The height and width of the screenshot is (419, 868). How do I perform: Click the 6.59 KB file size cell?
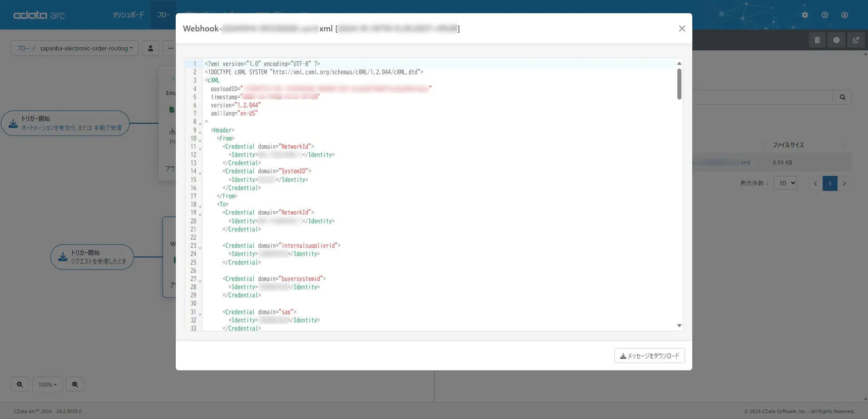pyautogui.click(x=782, y=162)
